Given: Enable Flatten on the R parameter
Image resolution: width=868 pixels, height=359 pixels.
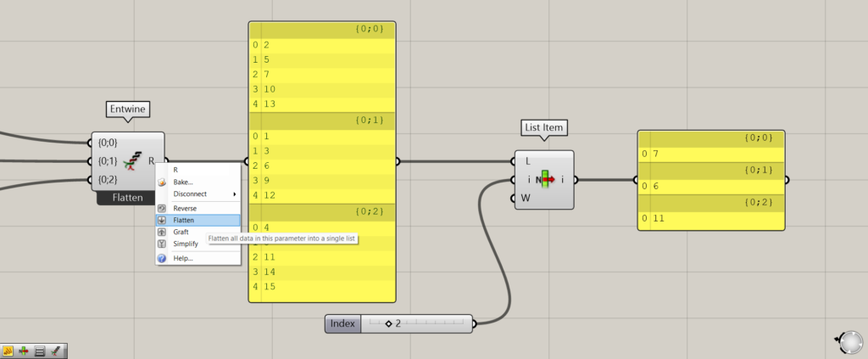Looking at the screenshot, I should coord(184,220).
